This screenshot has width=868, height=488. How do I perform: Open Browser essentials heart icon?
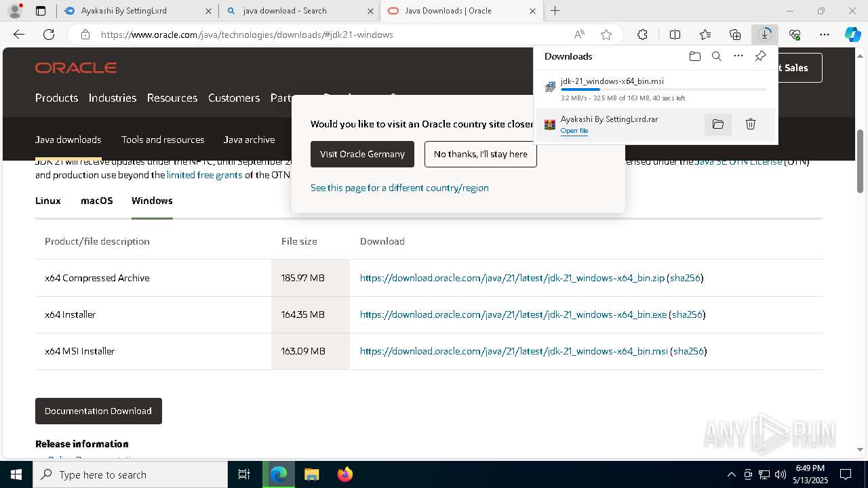click(x=795, y=35)
